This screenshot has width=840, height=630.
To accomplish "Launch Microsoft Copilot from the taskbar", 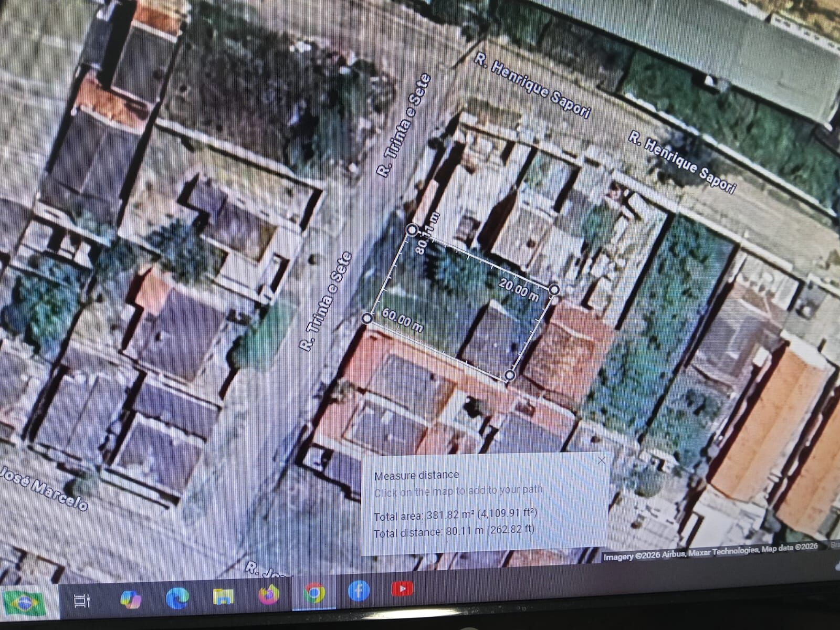I will coord(130,598).
